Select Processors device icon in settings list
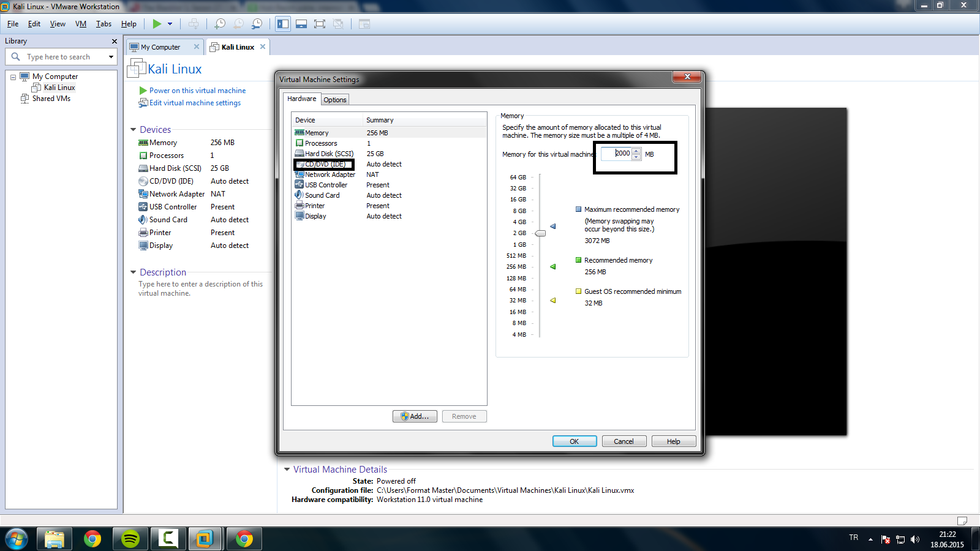This screenshot has width=980, height=551. 300,143
